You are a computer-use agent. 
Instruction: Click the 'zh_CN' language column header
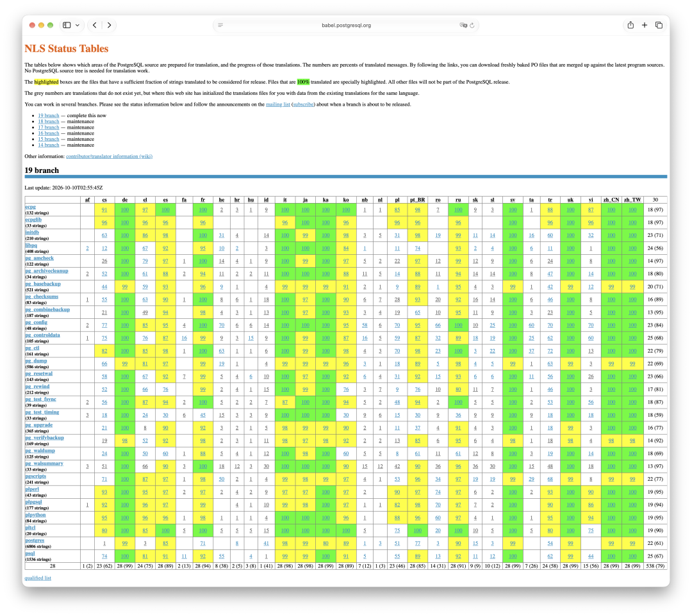point(611,200)
